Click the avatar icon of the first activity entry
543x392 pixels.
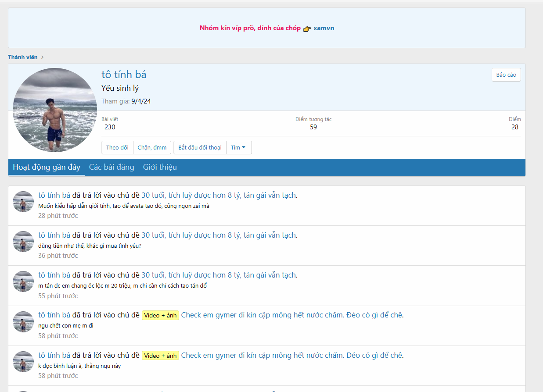[x=23, y=202]
